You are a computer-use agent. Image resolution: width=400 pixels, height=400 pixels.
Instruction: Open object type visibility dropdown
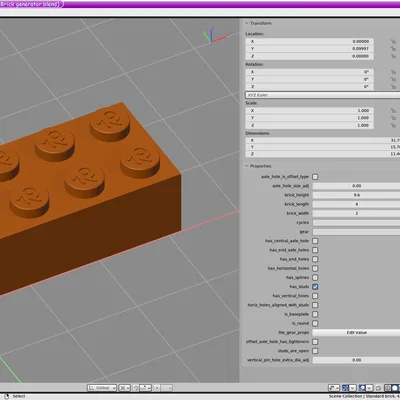click(334, 388)
